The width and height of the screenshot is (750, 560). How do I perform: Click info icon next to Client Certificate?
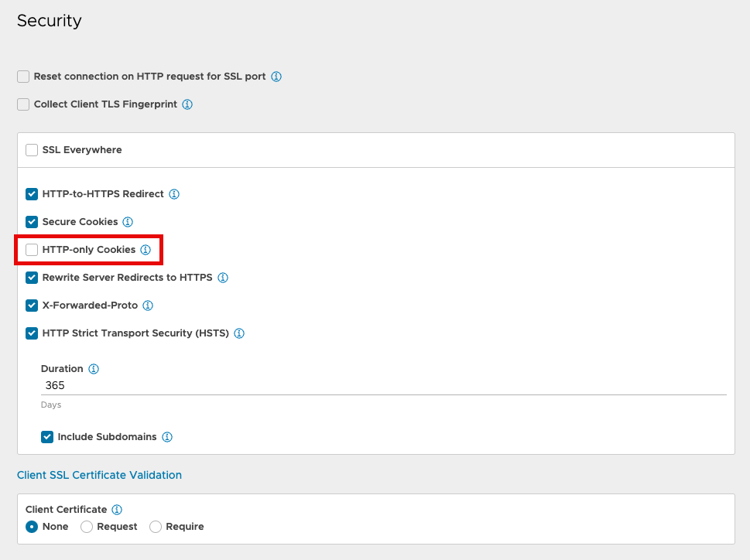pos(117,510)
